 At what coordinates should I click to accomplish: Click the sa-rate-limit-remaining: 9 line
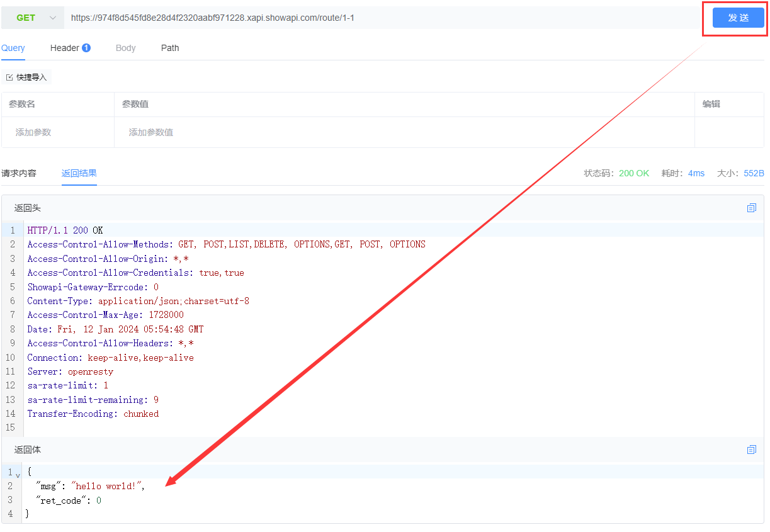(93, 400)
